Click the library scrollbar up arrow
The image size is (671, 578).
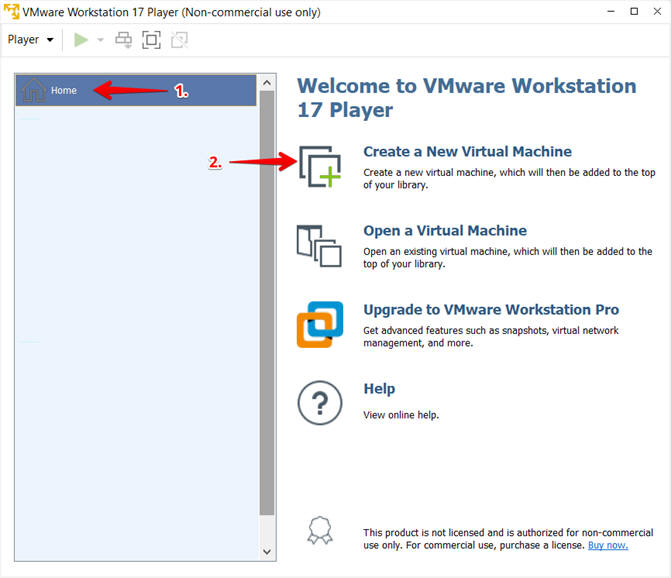click(267, 83)
